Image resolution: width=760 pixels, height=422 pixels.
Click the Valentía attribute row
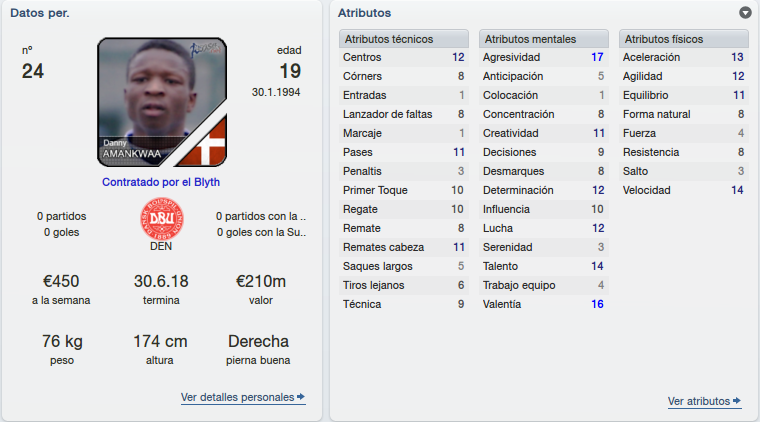pos(544,304)
